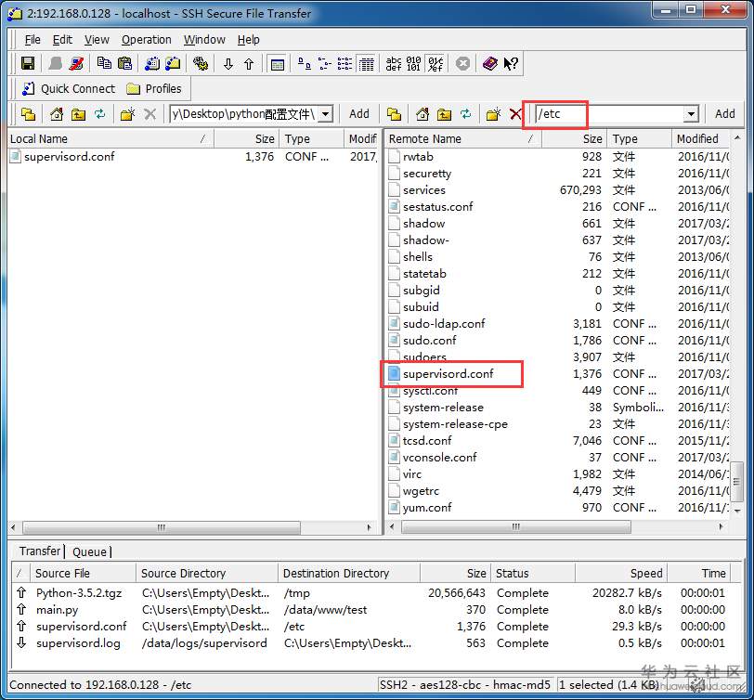Sort remote files by Size header

pyautogui.click(x=575, y=139)
